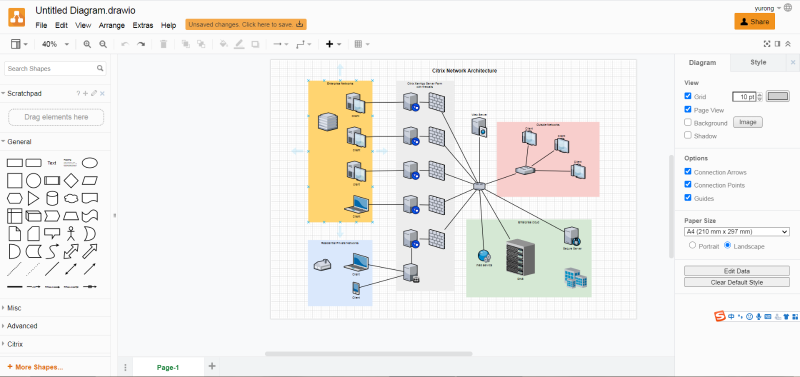Open the insert plus dropdown
Viewport: 800px width, 377px height.
tap(333, 44)
